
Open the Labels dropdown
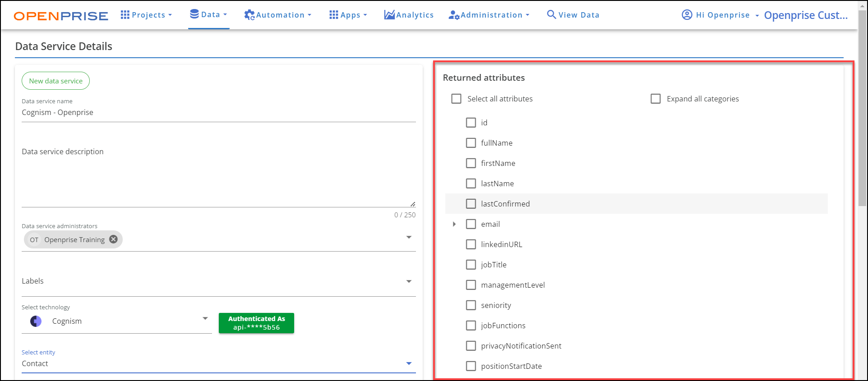coord(219,281)
